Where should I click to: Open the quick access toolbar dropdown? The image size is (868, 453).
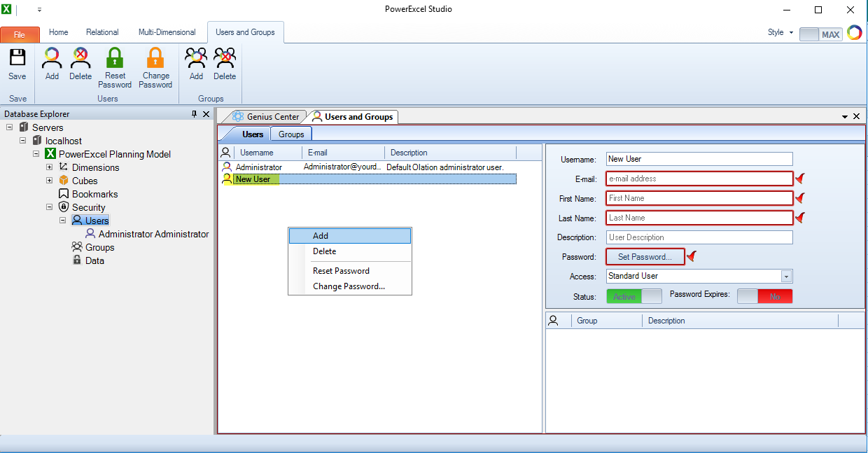tap(39, 10)
